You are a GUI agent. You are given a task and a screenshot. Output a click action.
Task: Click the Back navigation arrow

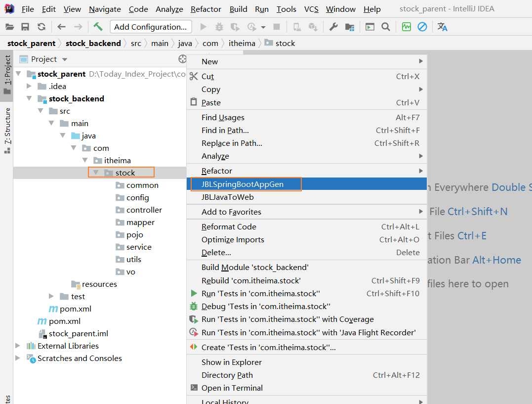pos(61,27)
